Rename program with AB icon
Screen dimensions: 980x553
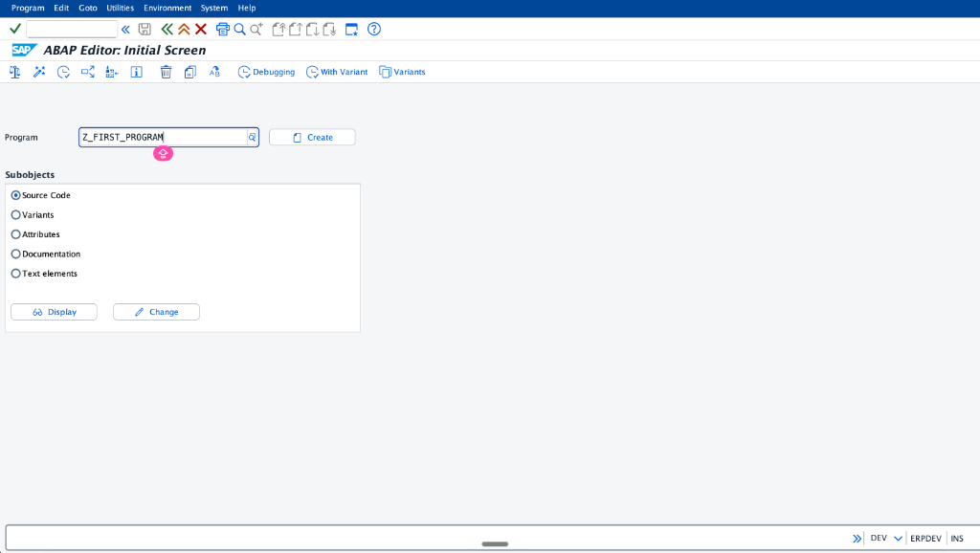pyautogui.click(x=214, y=72)
